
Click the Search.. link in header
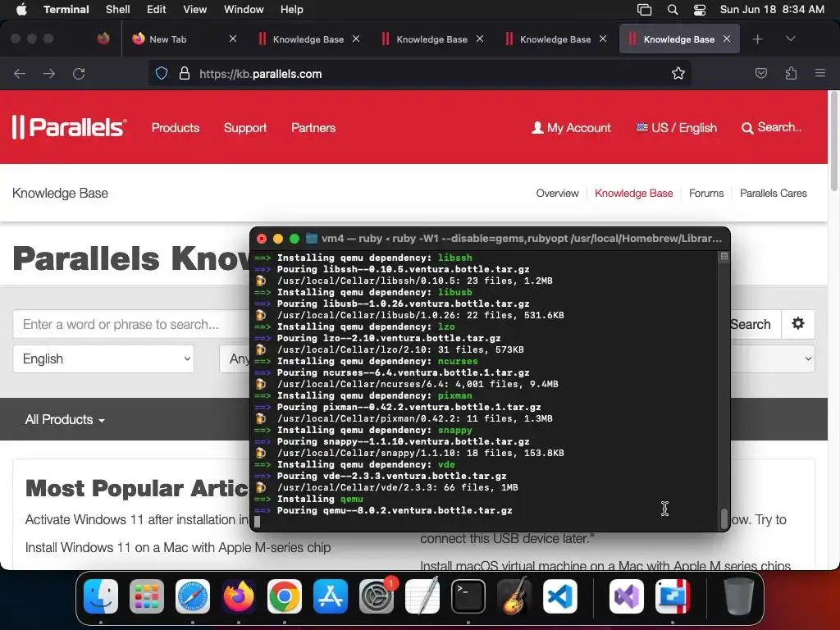pyautogui.click(x=771, y=127)
